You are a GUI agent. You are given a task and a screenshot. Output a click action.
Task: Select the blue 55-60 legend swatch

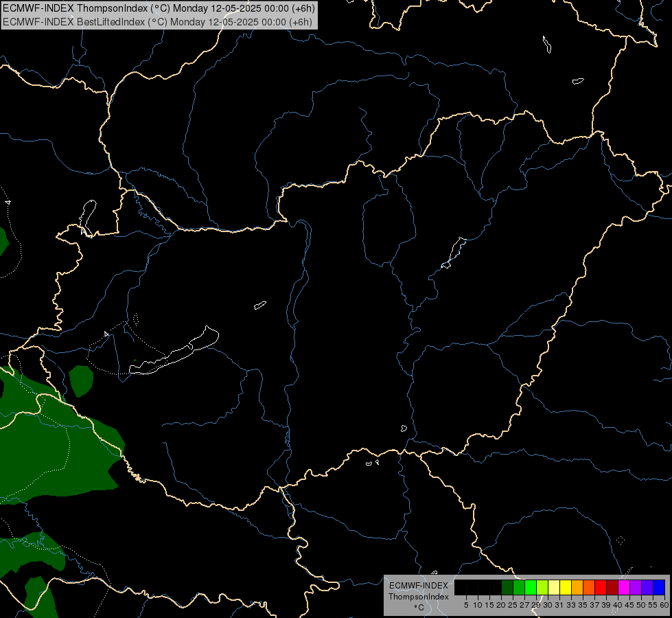click(x=659, y=587)
